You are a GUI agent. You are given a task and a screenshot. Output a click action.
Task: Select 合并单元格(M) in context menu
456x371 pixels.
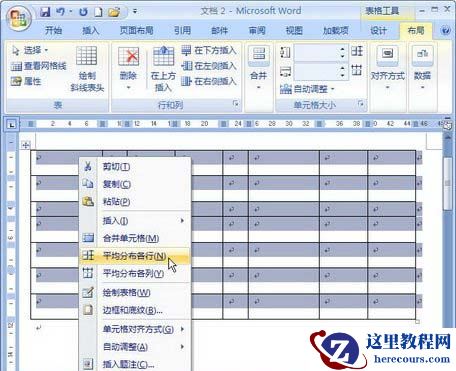[135, 238]
